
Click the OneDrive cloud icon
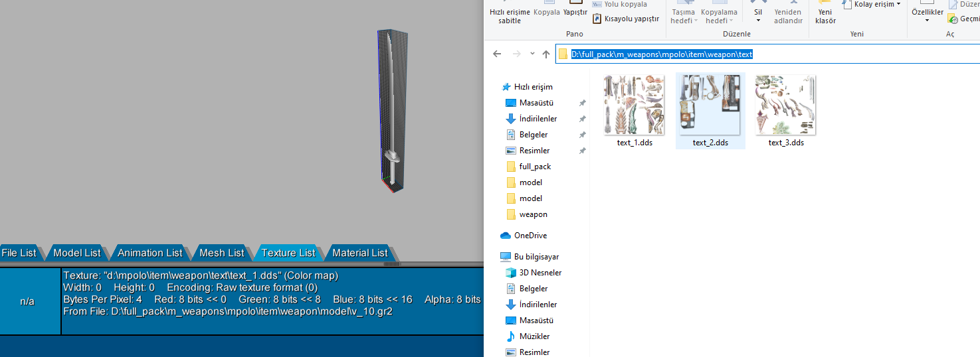[x=506, y=236]
